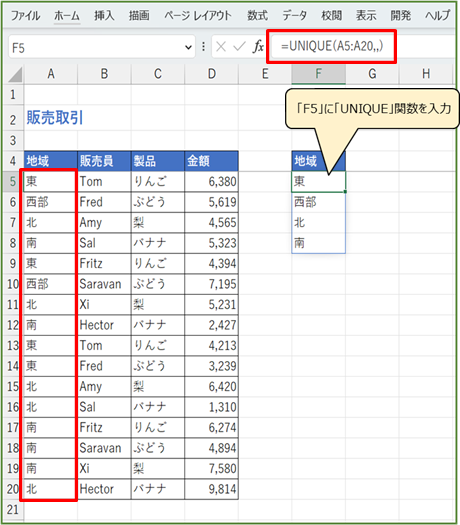Switch to the 挿入 ribbon tab
This screenshot has width=460, height=525.
pos(104,15)
